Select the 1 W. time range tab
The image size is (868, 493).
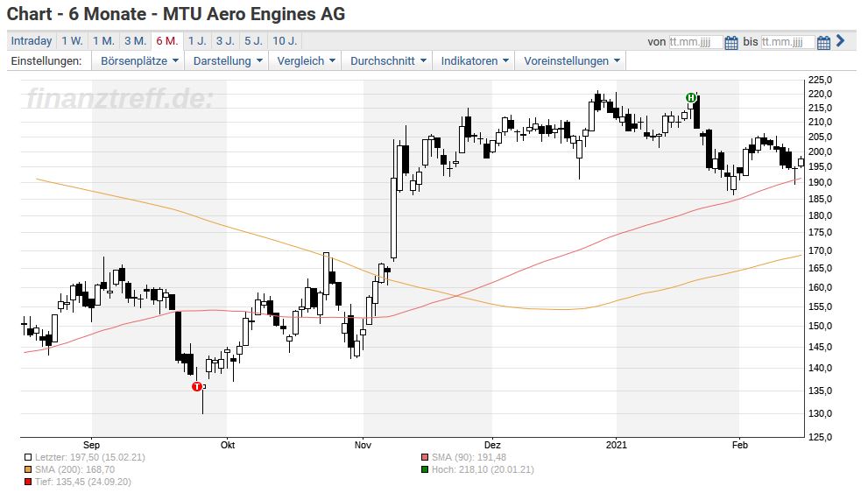[72, 41]
